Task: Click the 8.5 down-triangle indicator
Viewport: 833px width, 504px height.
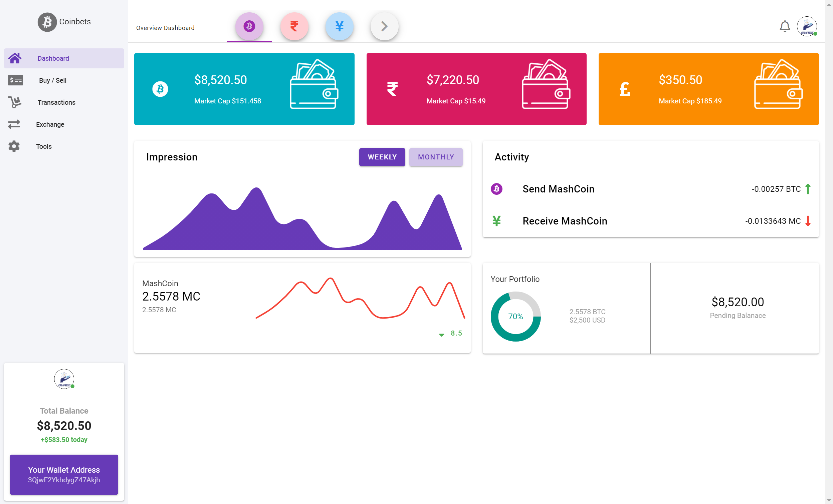Action: (x=441, y=335)
